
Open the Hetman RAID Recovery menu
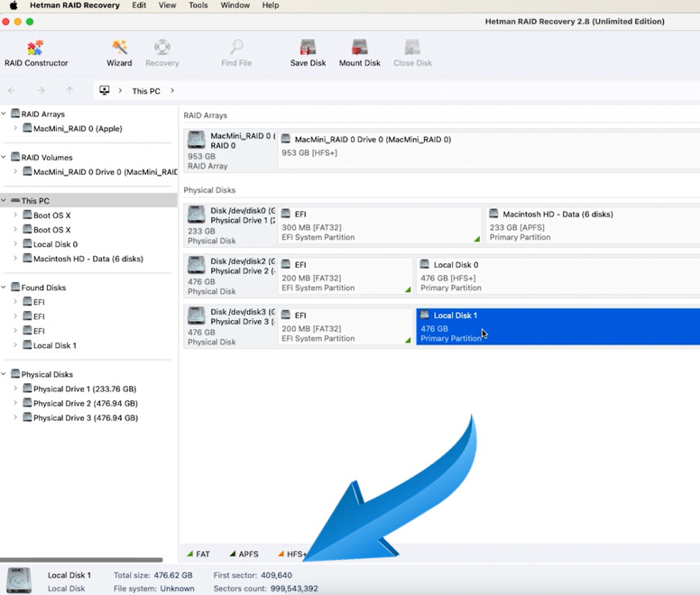coord(75,5)
